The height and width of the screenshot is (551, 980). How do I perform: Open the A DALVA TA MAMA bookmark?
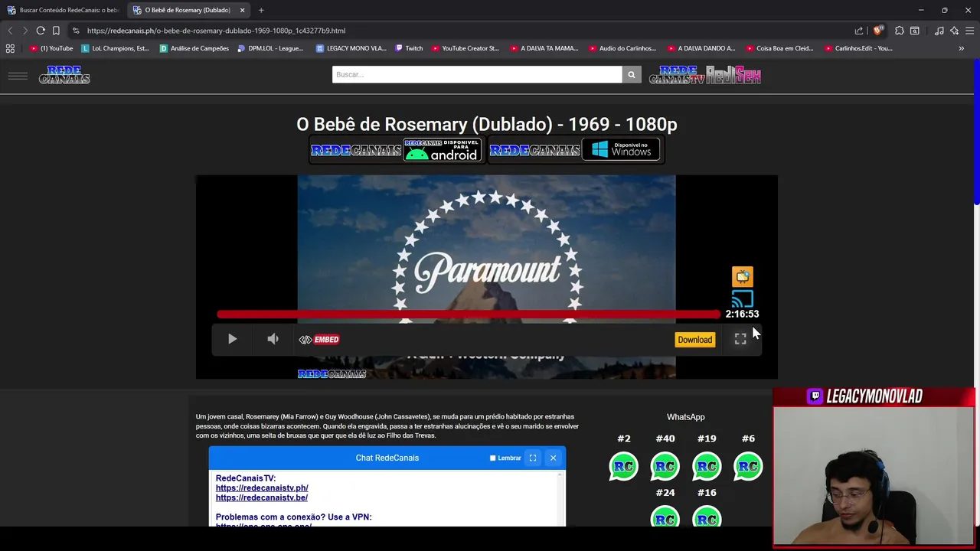(x=544, y=48)
